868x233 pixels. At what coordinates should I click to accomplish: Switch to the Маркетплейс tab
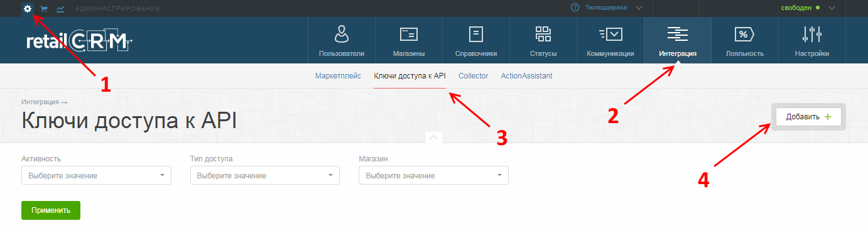click(x=338, y=76)
